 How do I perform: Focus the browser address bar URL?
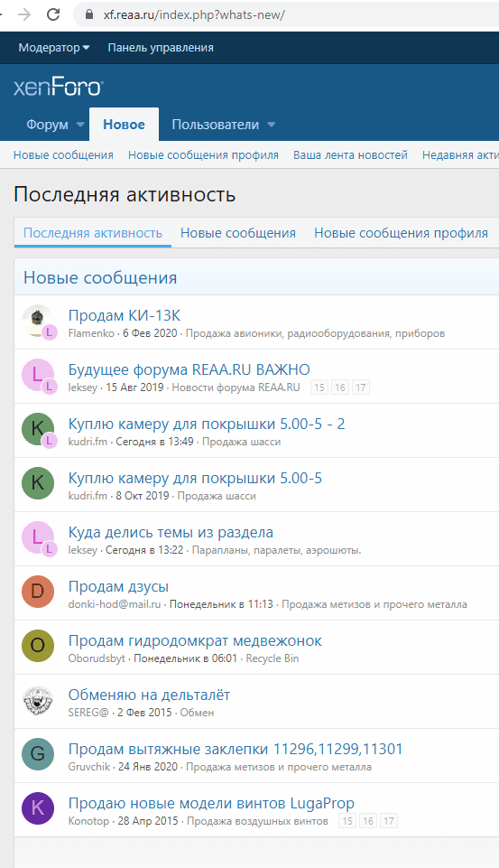194,14
